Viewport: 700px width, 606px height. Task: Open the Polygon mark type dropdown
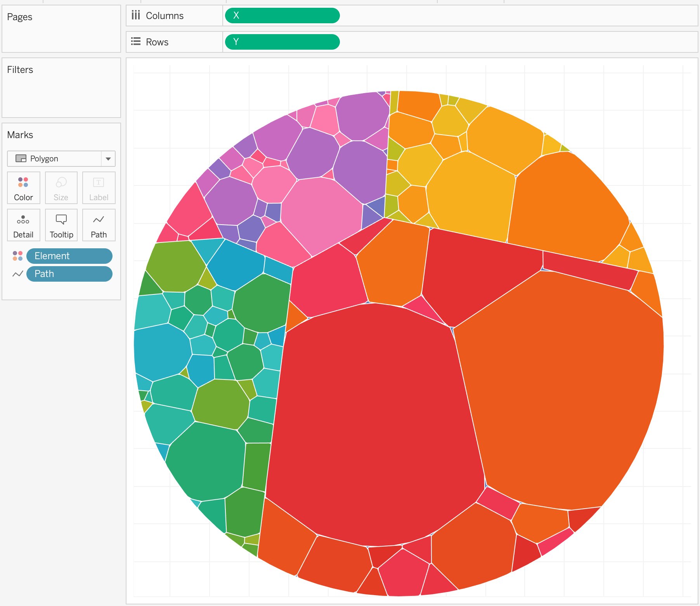click(107, 159)
